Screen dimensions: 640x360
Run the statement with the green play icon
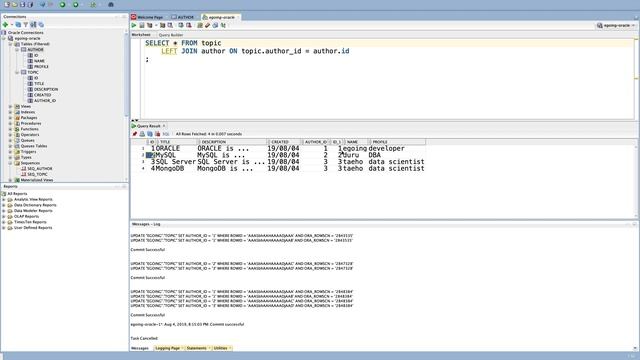[134, 25]
